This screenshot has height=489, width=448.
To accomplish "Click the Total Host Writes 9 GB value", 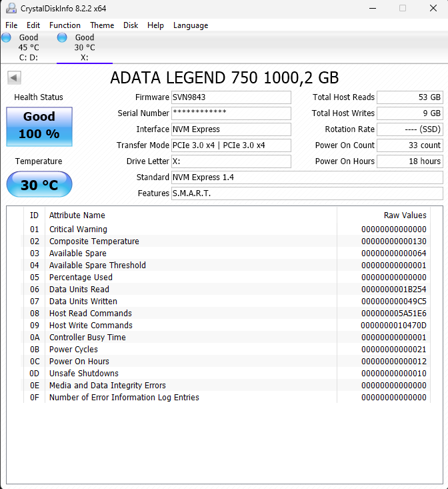I will tap(410, 113).
